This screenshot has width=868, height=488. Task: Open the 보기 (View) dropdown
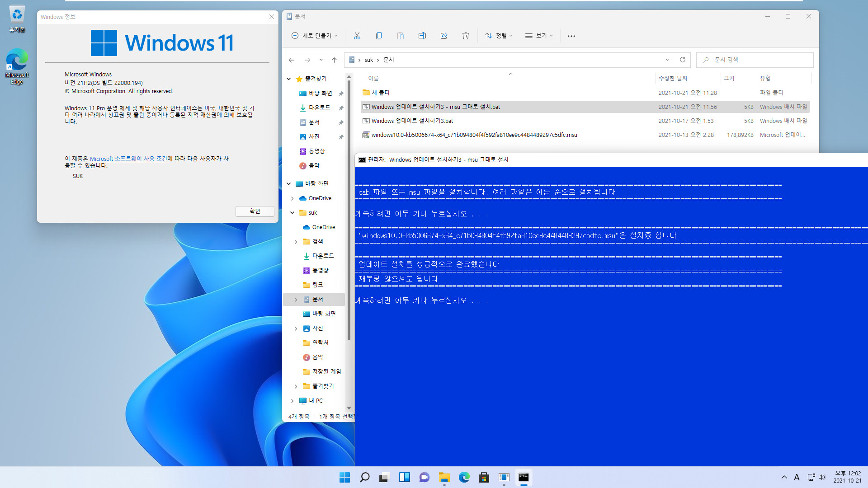click(539, 36)
